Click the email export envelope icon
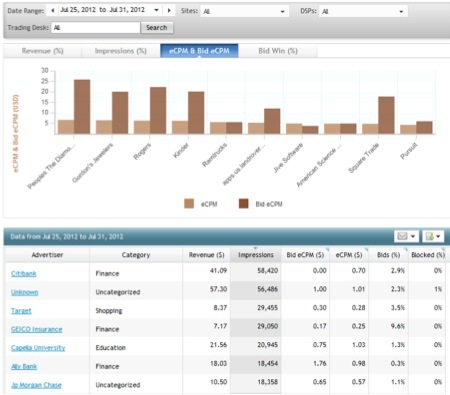 click(x=402, y=236)
